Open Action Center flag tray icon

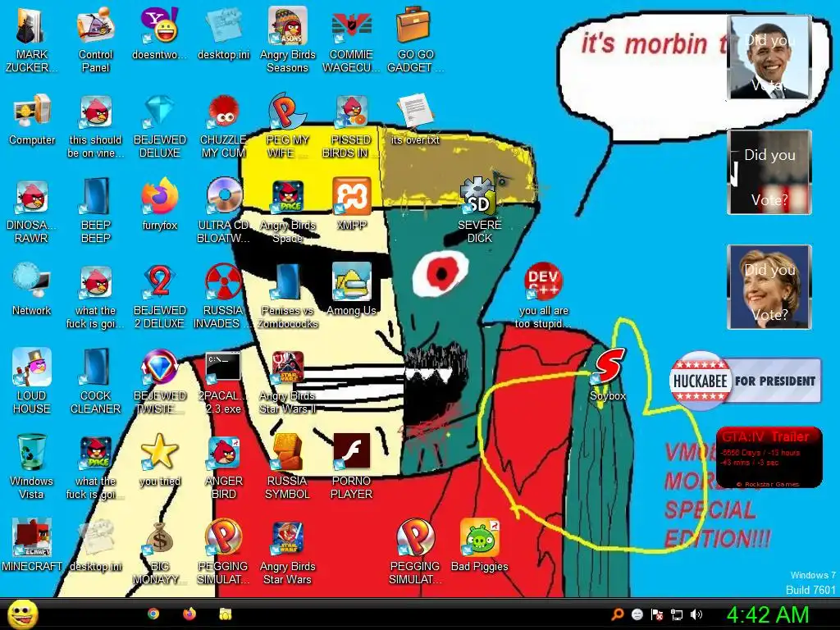(x=657, y=614)
